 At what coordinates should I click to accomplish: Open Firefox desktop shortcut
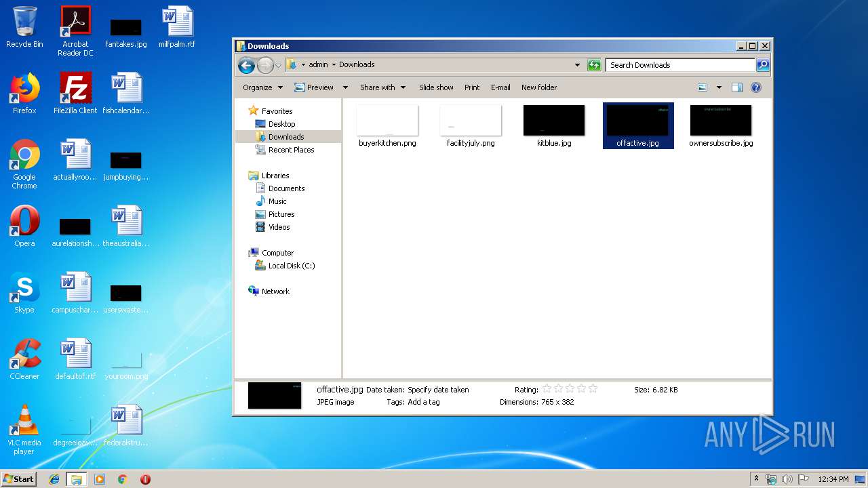pos(24,94)
